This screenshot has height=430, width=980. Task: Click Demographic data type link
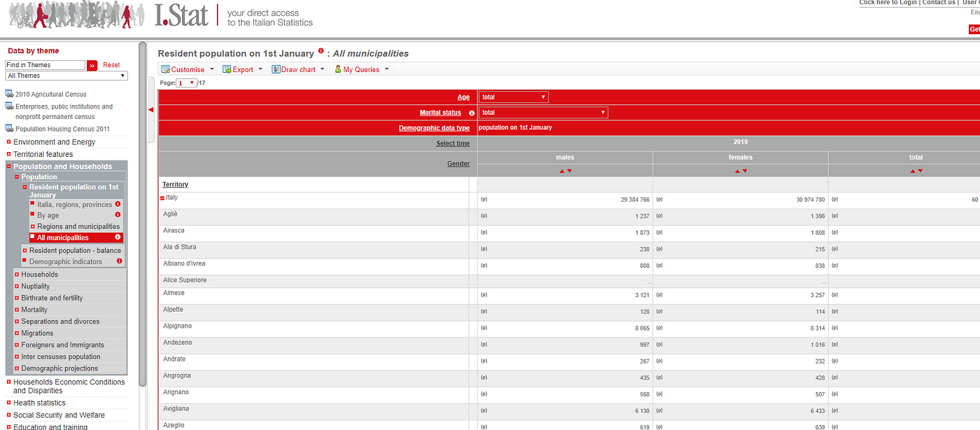(434, 128)
